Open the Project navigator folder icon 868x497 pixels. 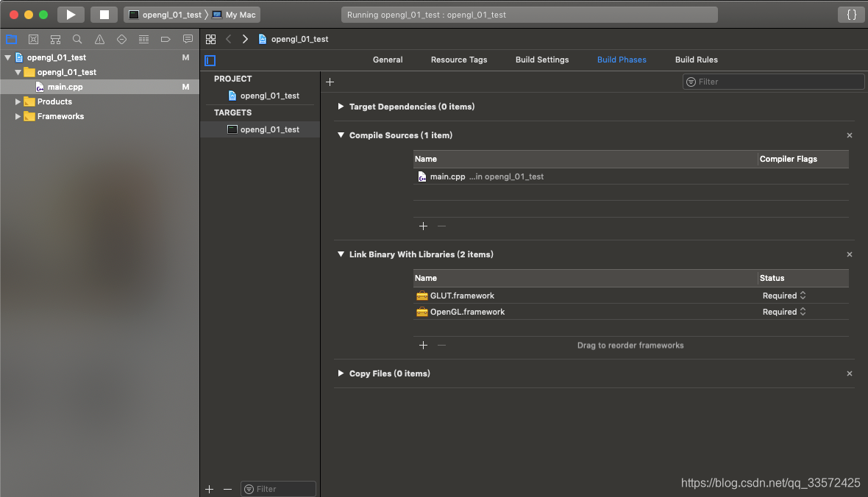11,39
